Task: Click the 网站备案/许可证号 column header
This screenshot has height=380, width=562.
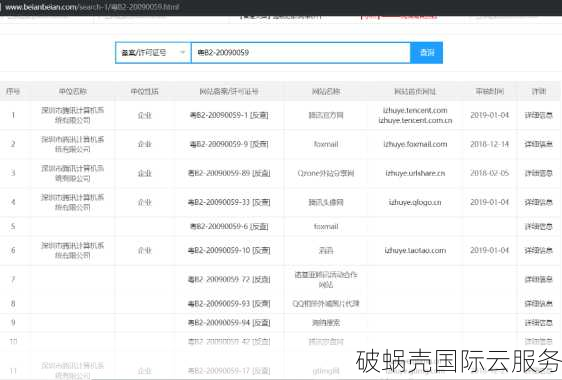Action: point(229,91)
